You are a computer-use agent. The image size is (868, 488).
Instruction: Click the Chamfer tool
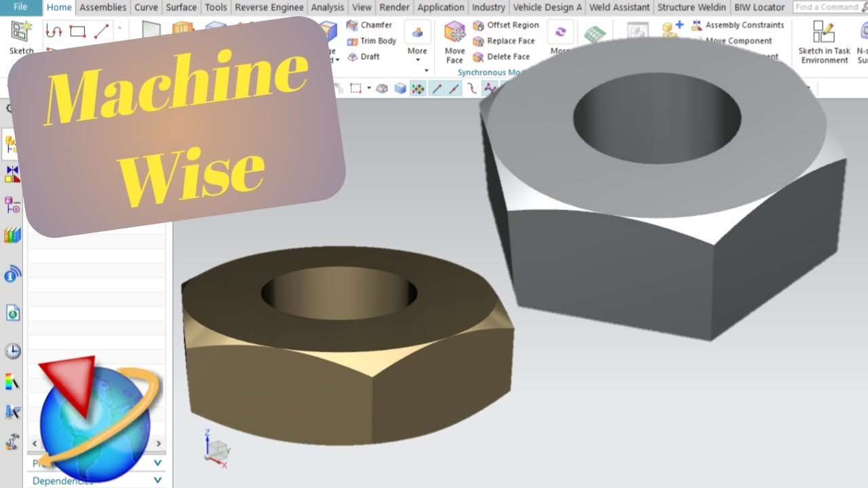[x=370, y=25]
